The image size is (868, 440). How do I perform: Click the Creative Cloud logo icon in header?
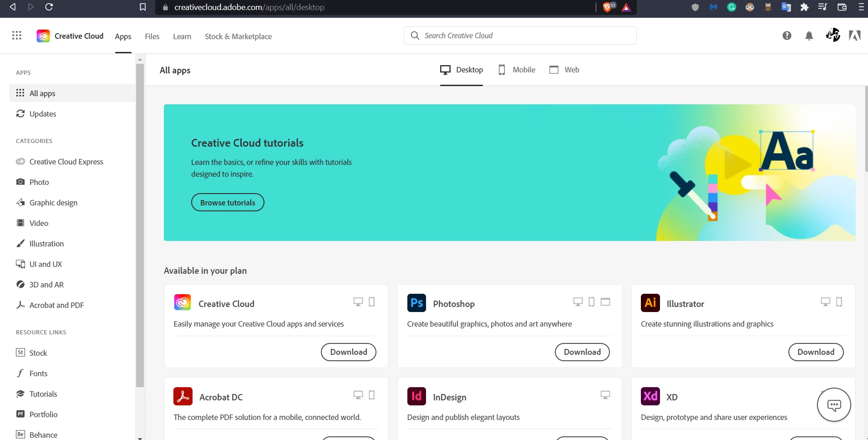point(43,36)
